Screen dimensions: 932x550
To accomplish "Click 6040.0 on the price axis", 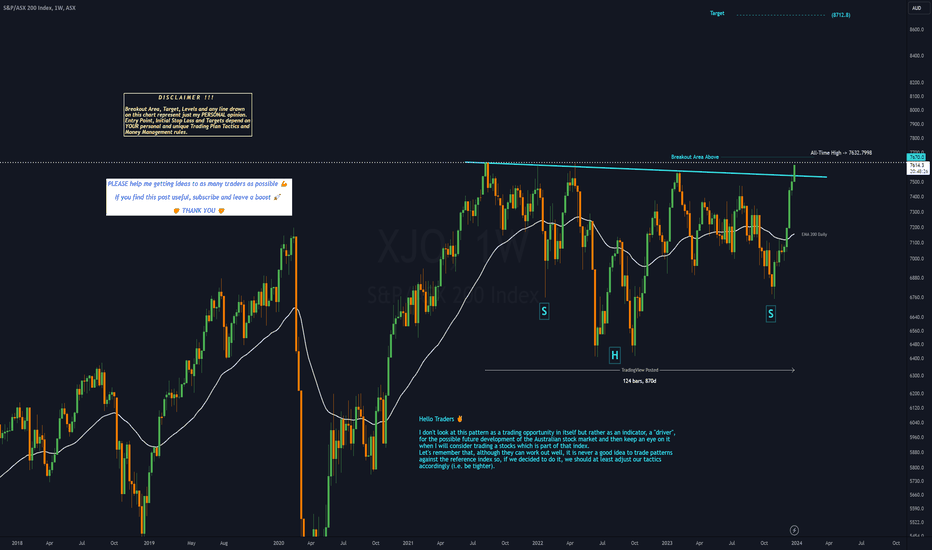I will 917,423.
